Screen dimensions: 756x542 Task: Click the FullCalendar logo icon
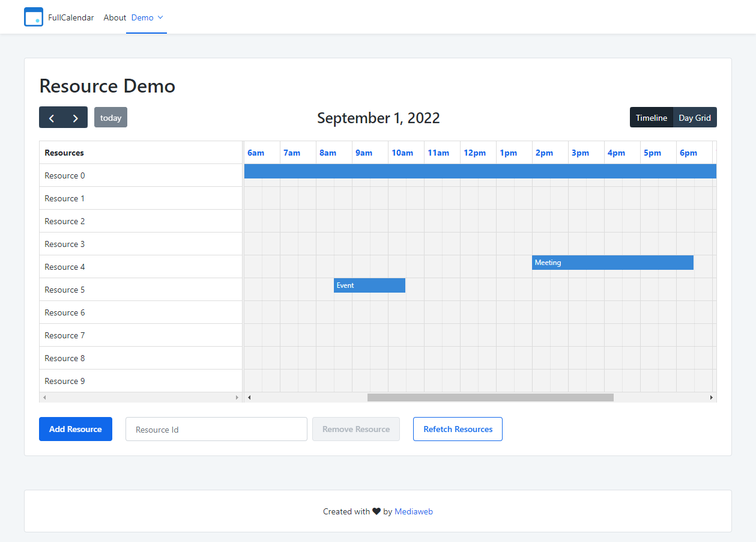(34, 17)
